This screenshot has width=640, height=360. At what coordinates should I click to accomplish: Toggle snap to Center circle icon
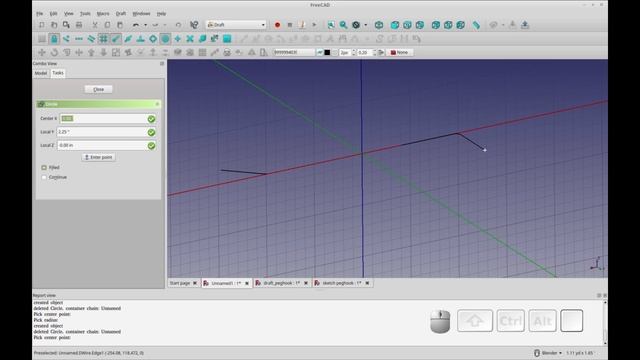165,39
